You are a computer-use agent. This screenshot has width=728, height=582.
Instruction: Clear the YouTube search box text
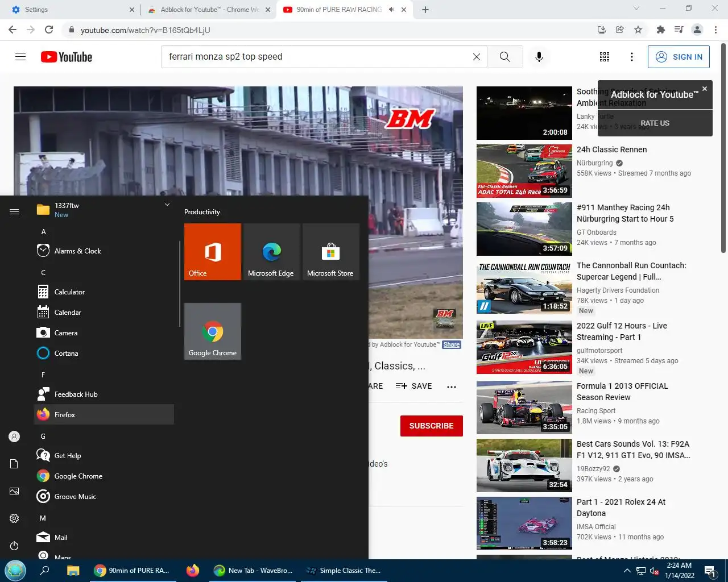click(x=477, y=57)
